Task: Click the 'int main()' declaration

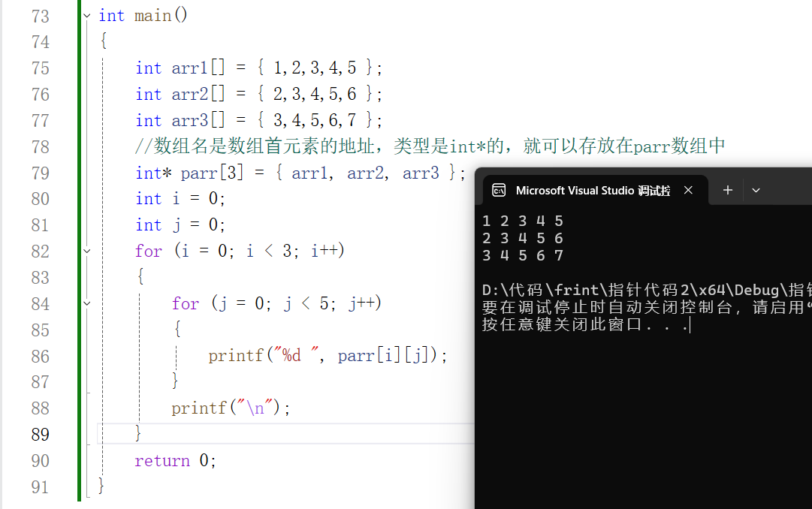Action: tap(143, 15)
